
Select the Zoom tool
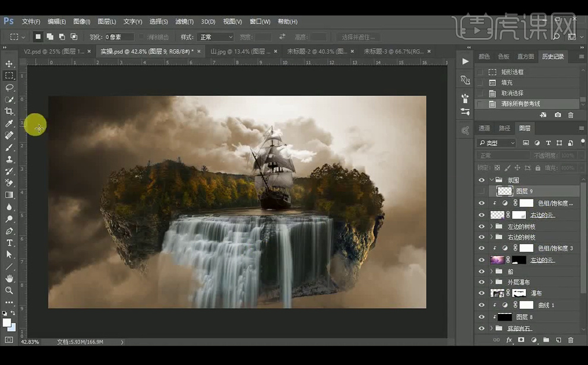tap(9, 290)
